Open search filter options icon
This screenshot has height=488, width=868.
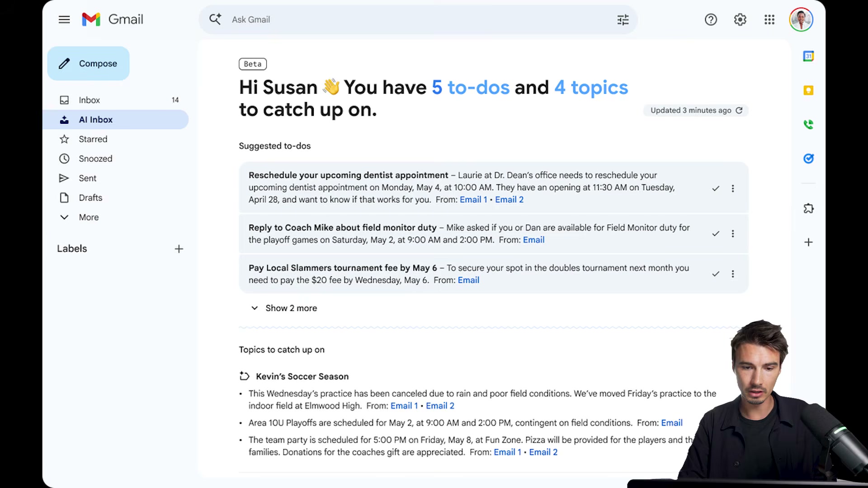[623, 19]
